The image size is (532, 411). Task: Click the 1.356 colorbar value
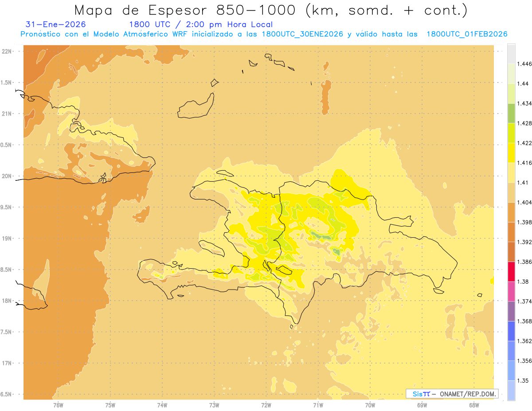pyautogui.click(x=524, y=361)
